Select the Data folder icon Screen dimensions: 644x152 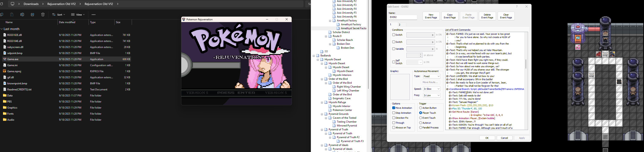tap(5, 96)
